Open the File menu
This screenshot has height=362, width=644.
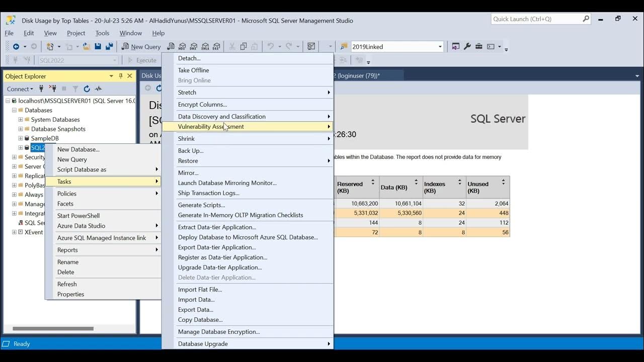click(9, 33)
